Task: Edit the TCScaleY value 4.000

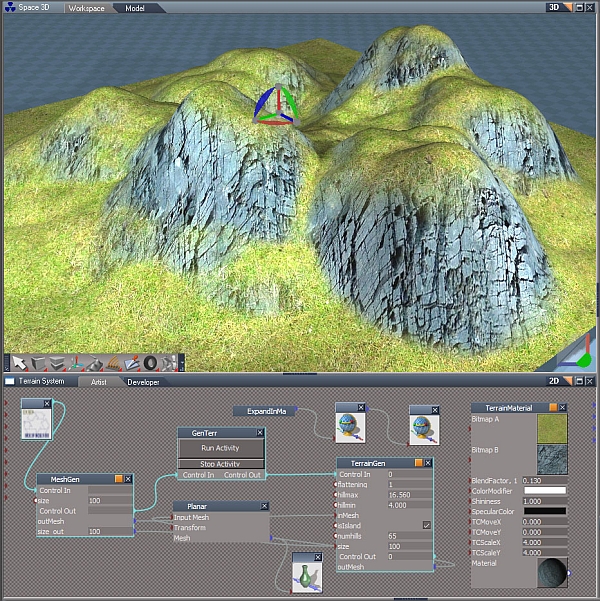Action: pos(545,553)
